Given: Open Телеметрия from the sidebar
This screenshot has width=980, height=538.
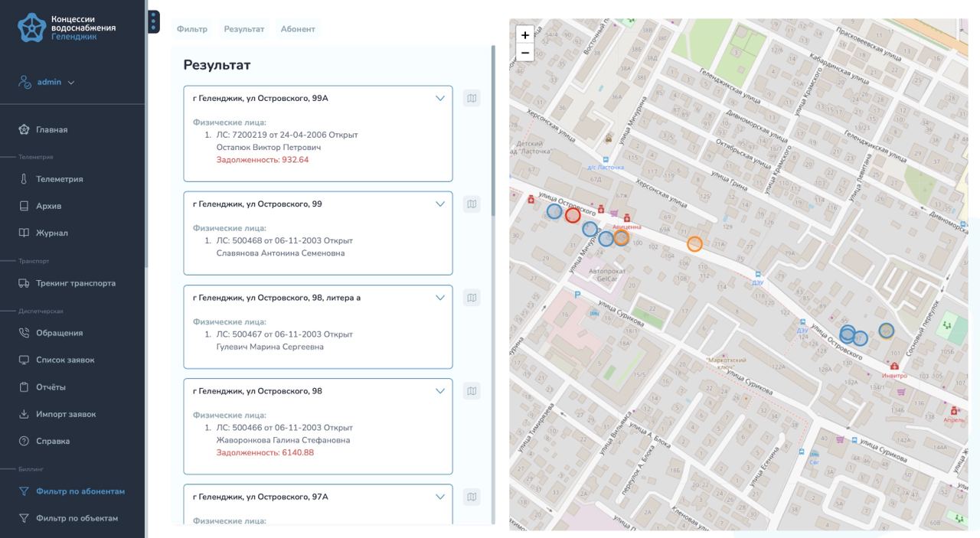Looking at the screenshot, I should click(59, 179).
